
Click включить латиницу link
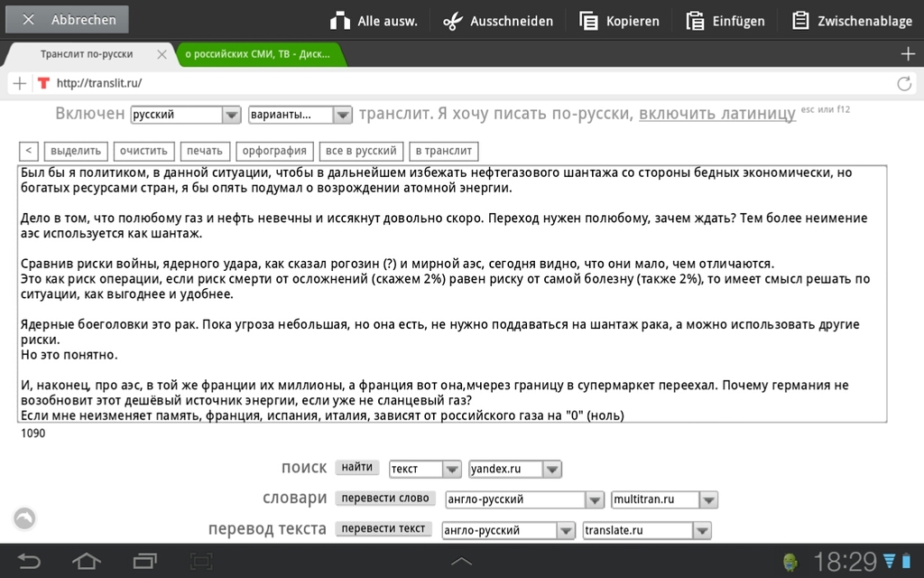[717, 113]
